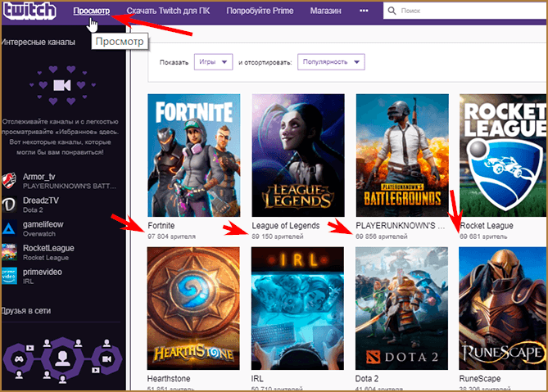Click the Twitch logo

pyautogui.click(x=29, y=11)
